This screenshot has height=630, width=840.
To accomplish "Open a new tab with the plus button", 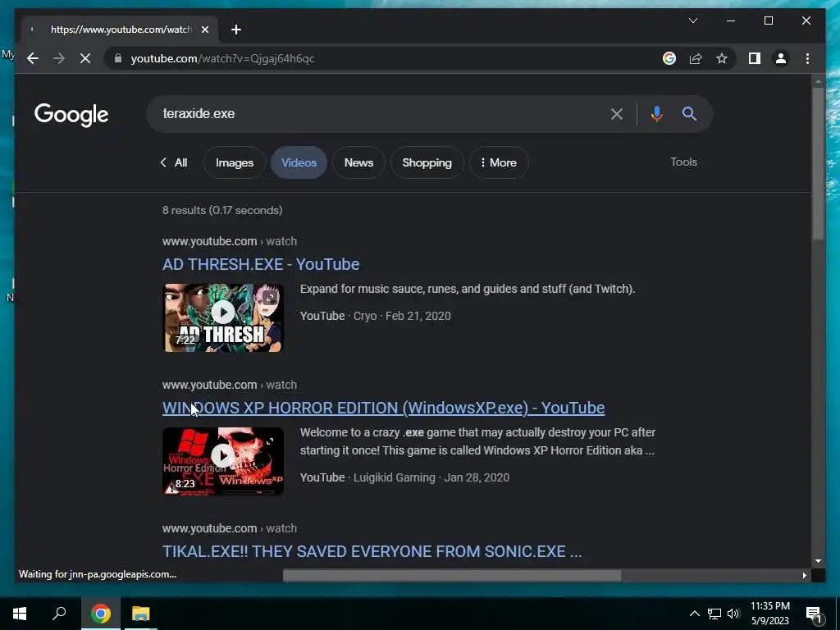I will [236, 30].
